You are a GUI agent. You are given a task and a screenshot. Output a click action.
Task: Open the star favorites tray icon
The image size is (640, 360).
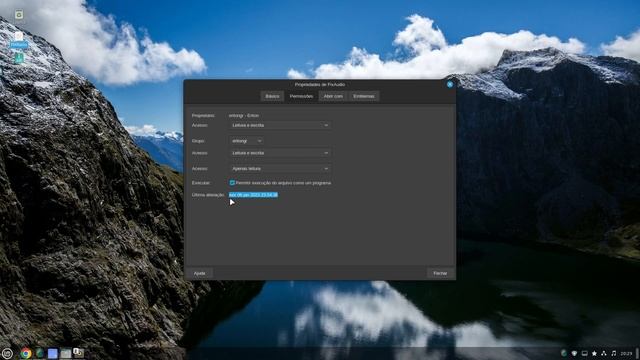click(x=594, y=353)
